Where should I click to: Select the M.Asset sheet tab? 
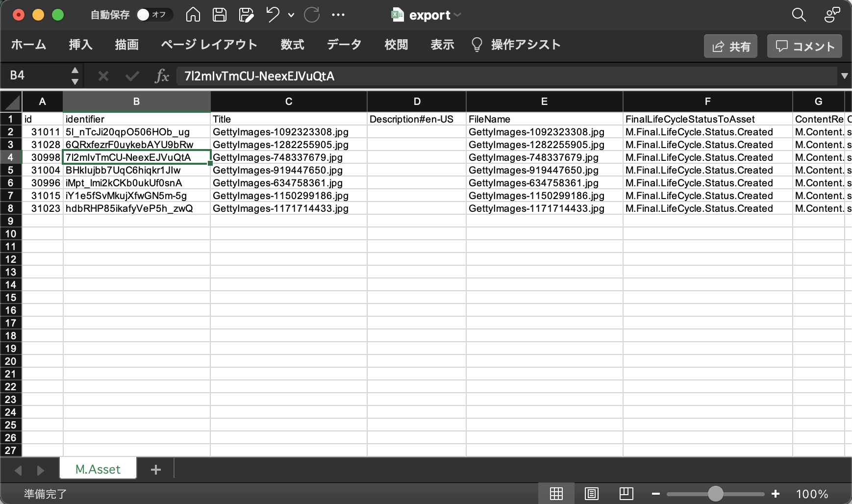click(98, 469)
